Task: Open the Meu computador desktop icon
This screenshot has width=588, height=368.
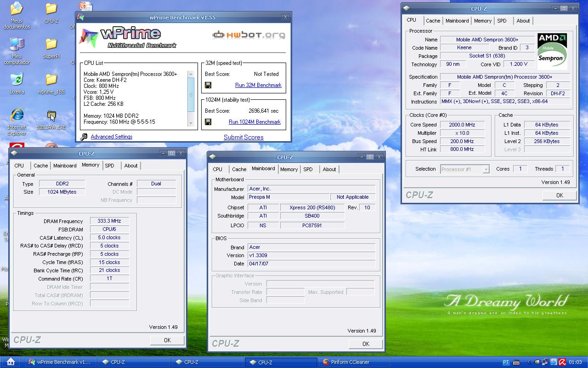Action: [x=17, y=51]
